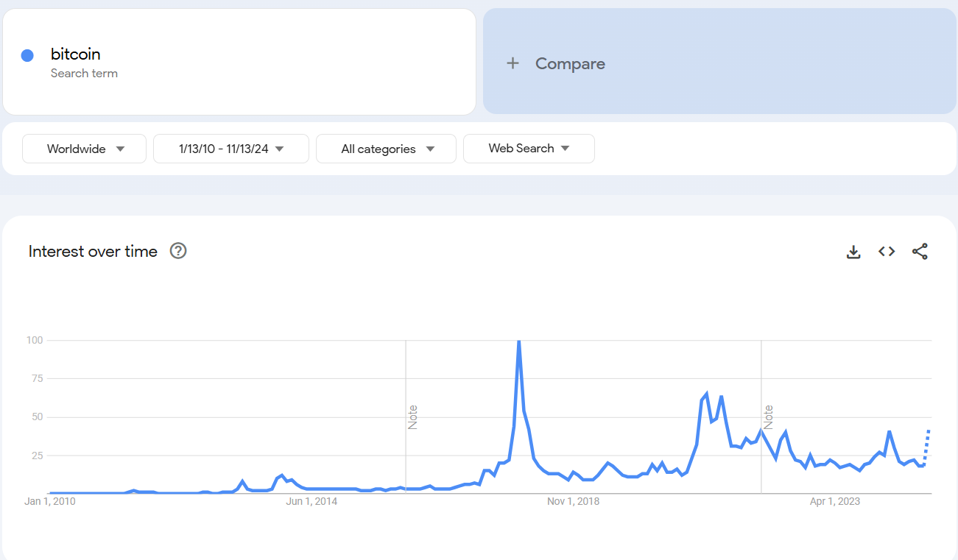Open the help question mark icon
Image resolution: width=958 pixels, height=560 pixels.
[x=178, y=251]
